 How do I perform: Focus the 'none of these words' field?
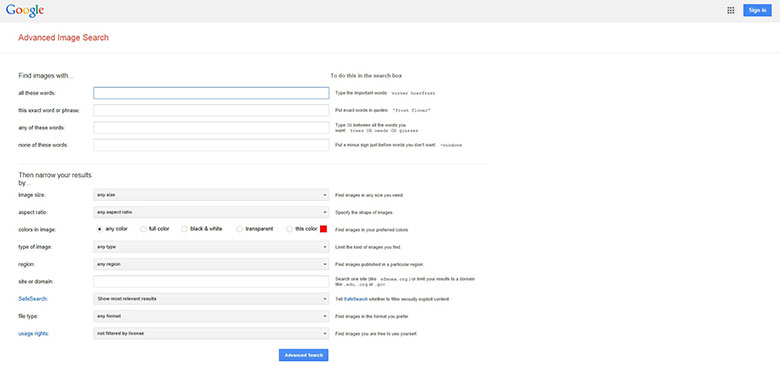point(211,145)
